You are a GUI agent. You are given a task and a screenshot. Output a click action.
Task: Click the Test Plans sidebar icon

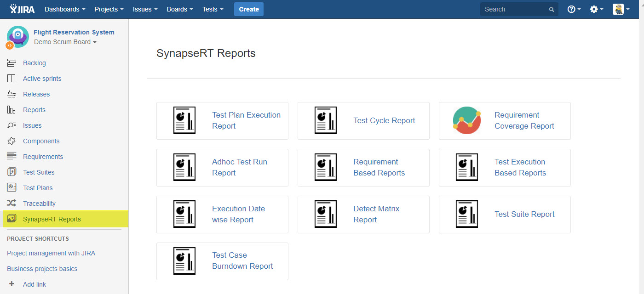pyautogui.click(x=11, y=188)
